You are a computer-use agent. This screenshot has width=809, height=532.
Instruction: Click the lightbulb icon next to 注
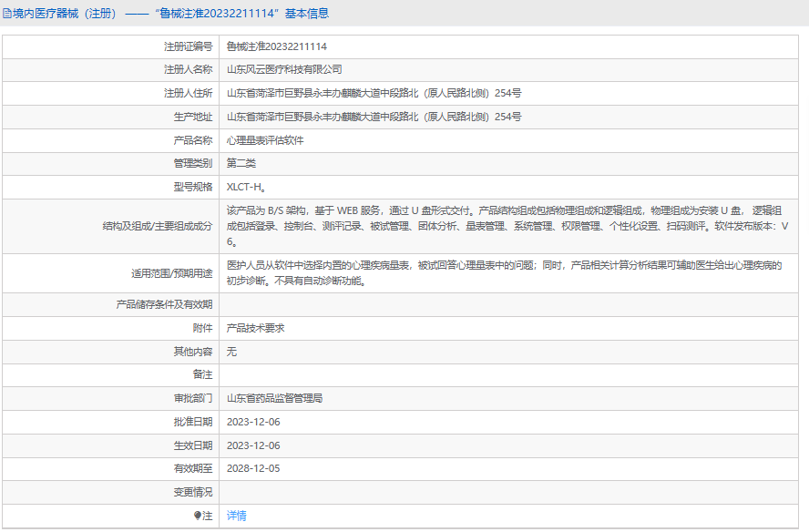pos(197,516)
